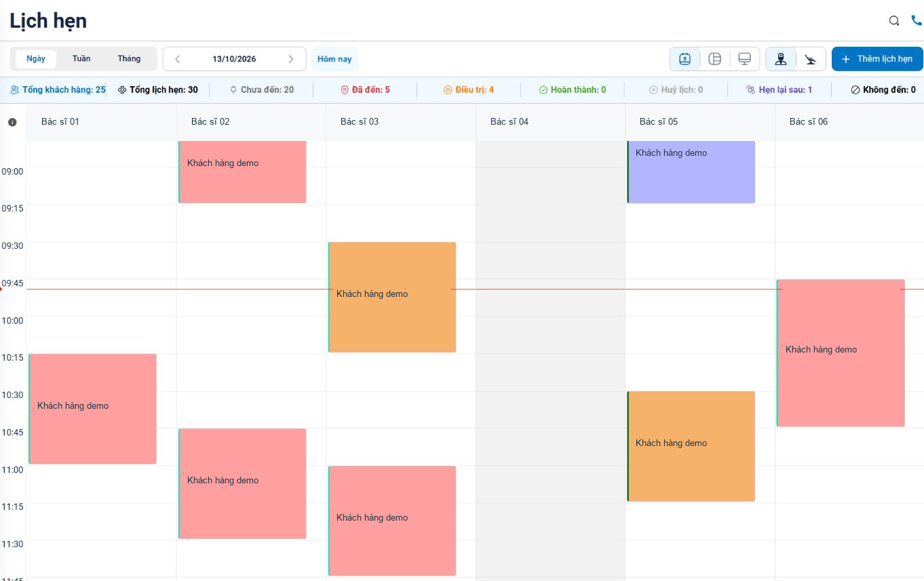This screenshot has width=924, height=581.
Task: Switch to the Tháng view tab
Action: [x=129, y=58]
